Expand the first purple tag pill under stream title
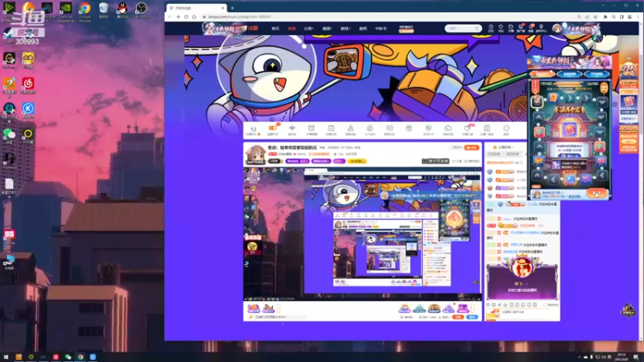This screenshot has width=644, height=362. point(297,162)
